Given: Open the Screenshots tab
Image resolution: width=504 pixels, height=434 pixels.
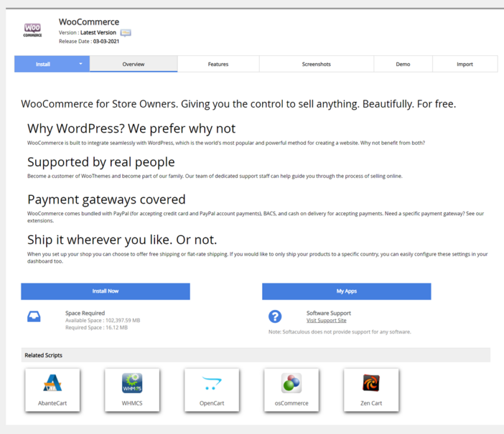Looking at the screenshot, I should [x=317, y=64].
